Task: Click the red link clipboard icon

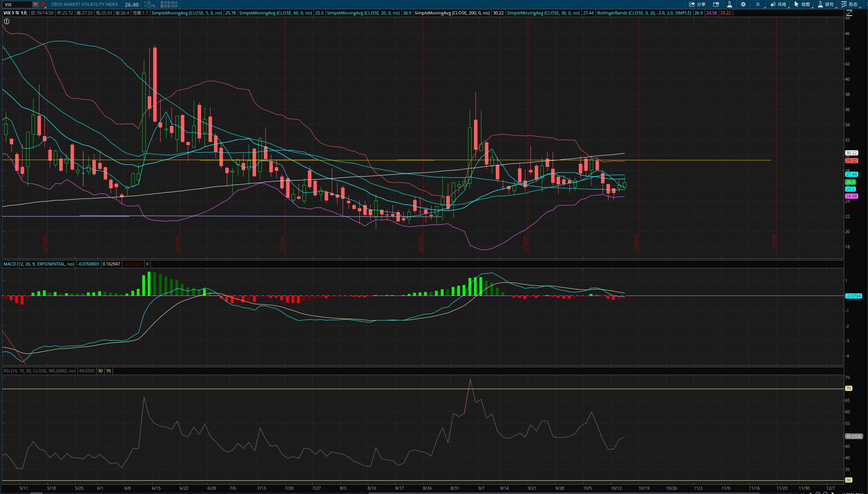Action: click(43, 4)
